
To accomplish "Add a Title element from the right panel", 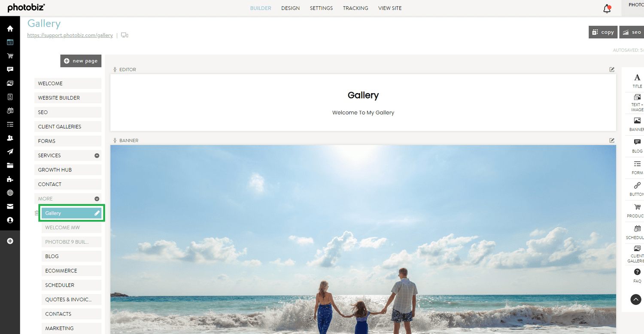I will pyautogui.click(x=637, y=80).
